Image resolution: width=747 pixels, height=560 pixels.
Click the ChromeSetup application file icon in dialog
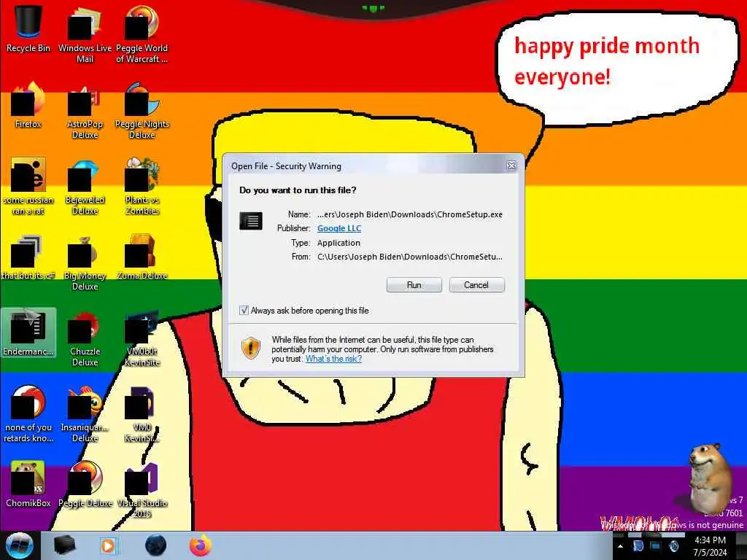pyautogui.click(x=251, y=221)
